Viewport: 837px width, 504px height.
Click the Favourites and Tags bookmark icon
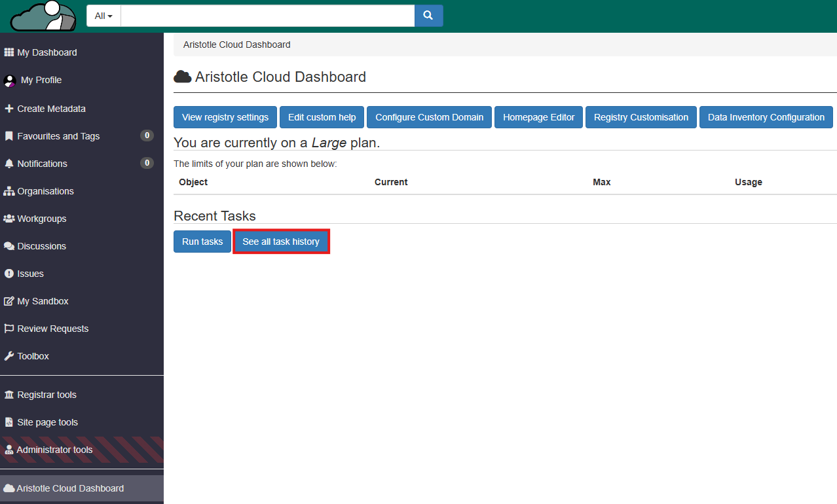point(9,136)
